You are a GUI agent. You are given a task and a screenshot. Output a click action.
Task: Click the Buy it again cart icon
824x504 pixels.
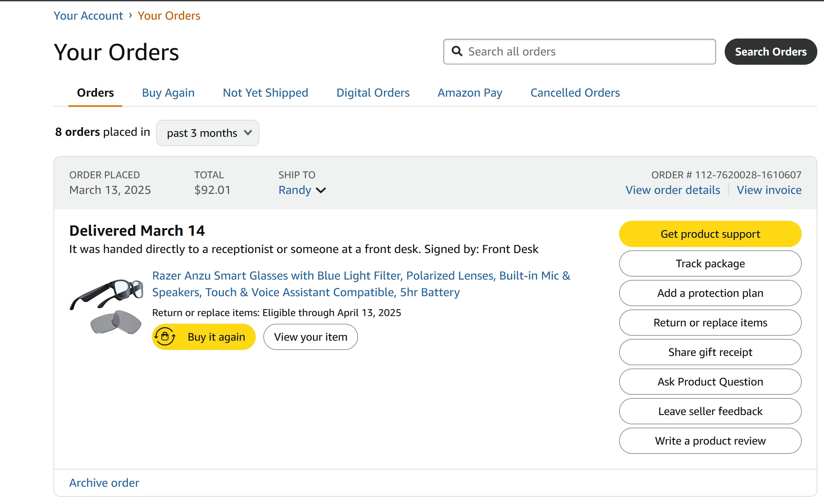tap(165, 337)
